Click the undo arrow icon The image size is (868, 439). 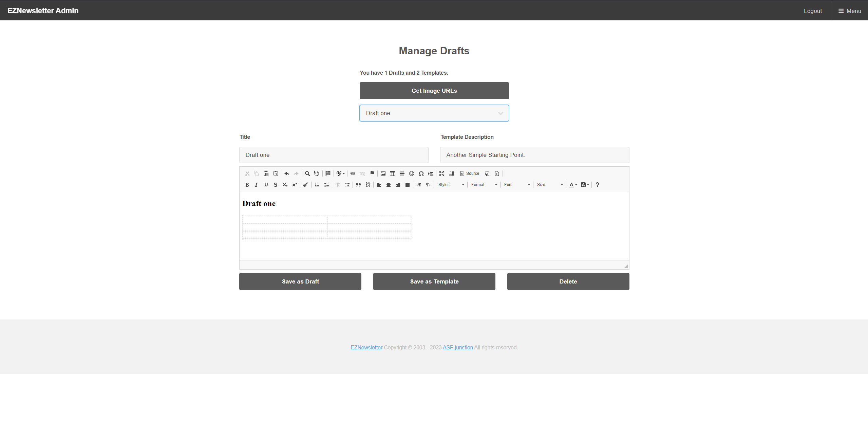pos(286,173)
